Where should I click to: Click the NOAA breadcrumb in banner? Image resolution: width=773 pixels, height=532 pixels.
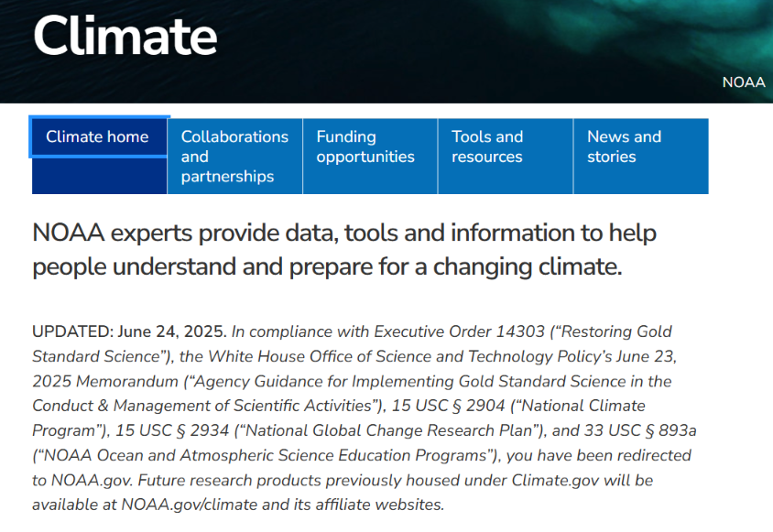(744, 82)
